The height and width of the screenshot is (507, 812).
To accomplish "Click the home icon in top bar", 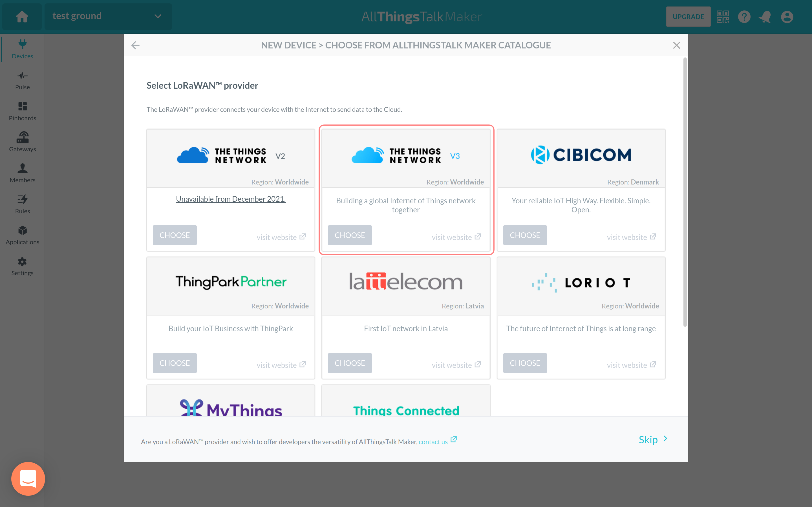I will pyautogui.click(x=22, y=16).
